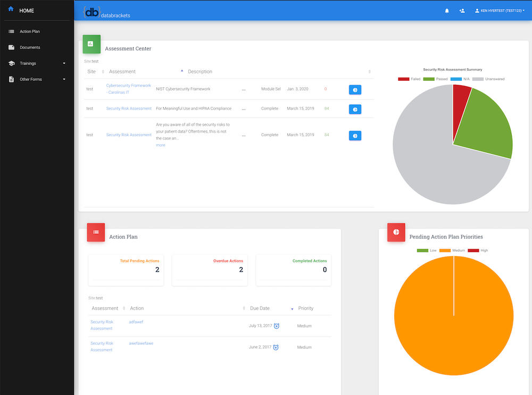Toggle the Failed legend item in summary chart

tap(409, 79)
